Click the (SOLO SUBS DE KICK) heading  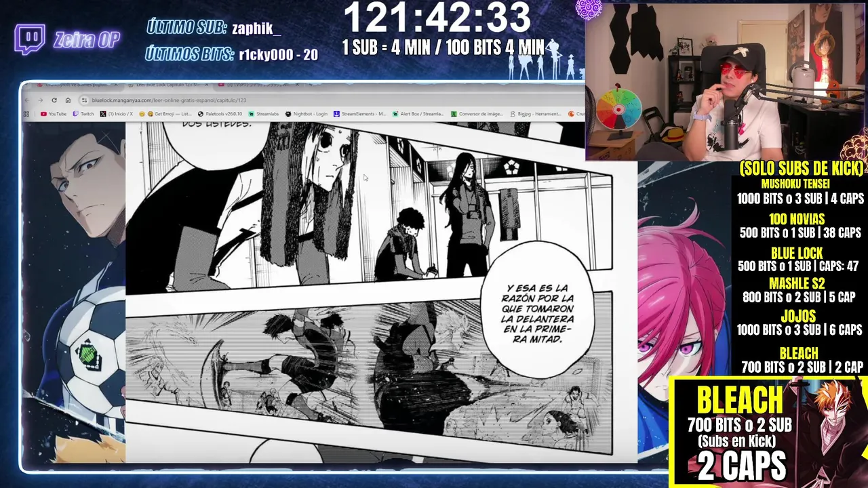pos(802,169)
